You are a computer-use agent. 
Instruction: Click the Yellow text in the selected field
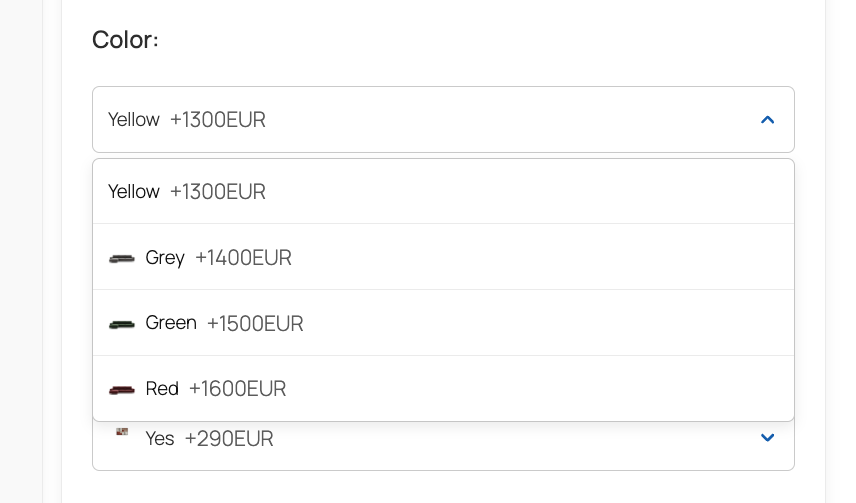(x=134, y=120)
